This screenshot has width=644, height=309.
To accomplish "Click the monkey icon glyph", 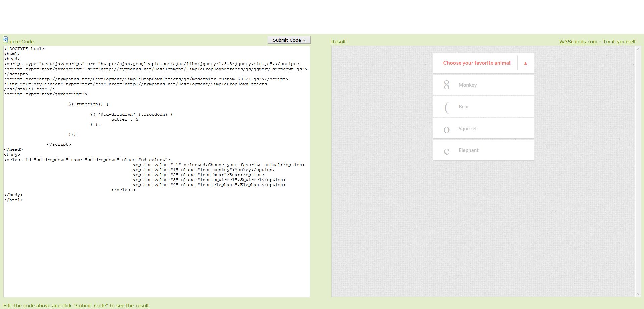I will point(446,85).
